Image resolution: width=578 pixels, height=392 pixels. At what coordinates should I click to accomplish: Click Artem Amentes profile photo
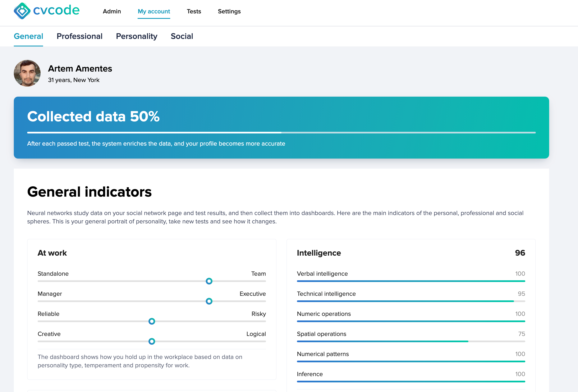tap(27, 73)
